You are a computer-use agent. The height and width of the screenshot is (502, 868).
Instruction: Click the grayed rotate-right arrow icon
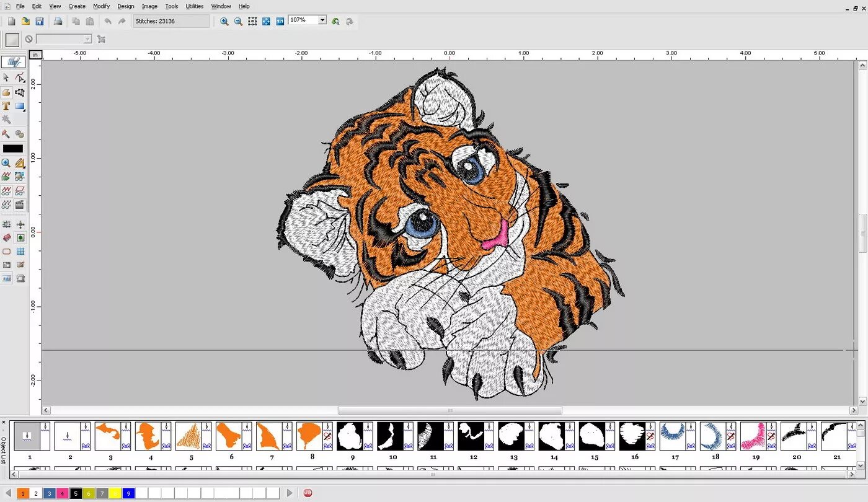350,21
